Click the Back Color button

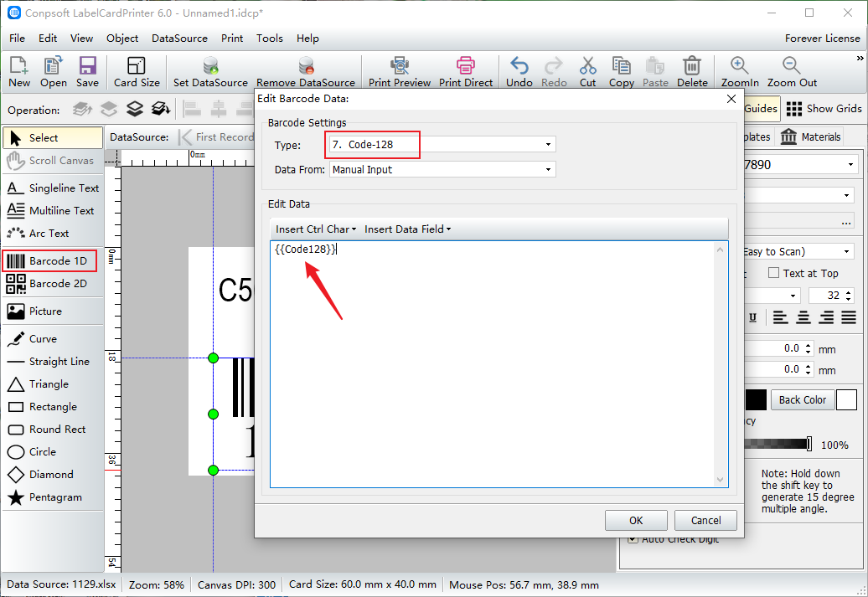[x=802, y=399]
